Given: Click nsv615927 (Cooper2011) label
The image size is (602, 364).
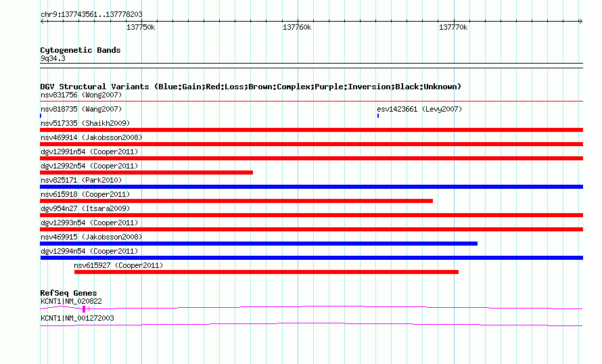Looking at the screenshot, I should pos(118,265).
